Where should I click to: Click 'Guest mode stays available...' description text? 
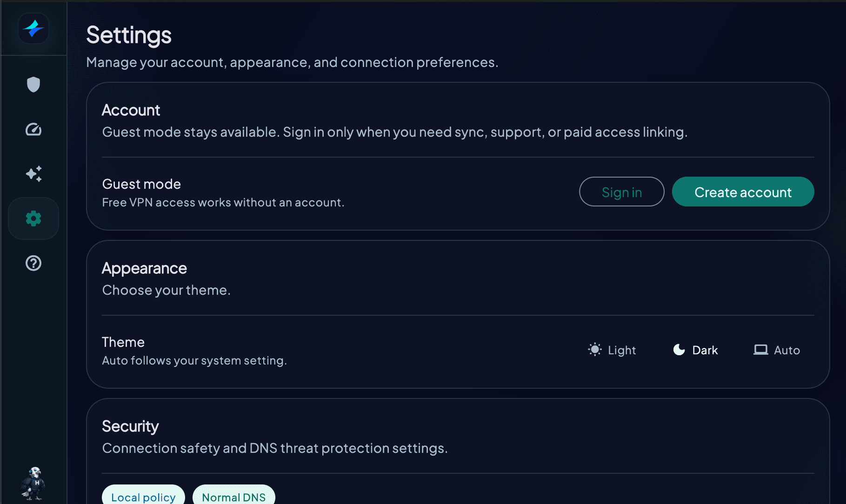point(394,132)
